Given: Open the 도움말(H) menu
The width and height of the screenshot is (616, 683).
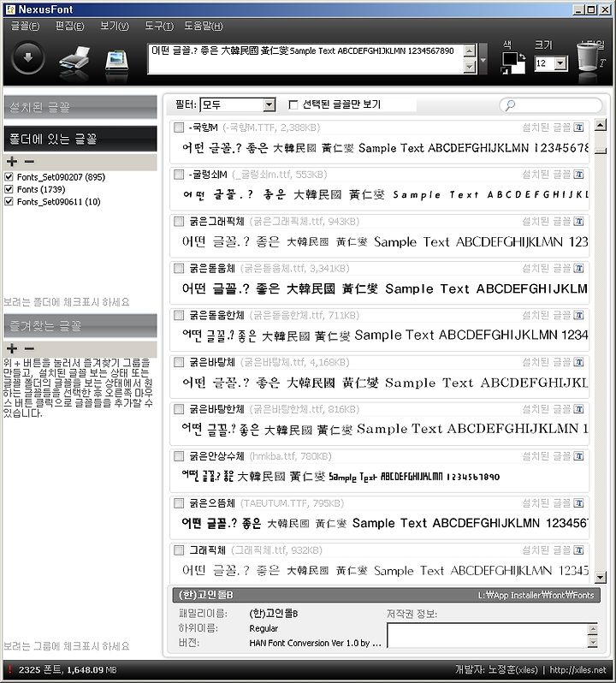Looking at the screenshot, I should 204,27.
